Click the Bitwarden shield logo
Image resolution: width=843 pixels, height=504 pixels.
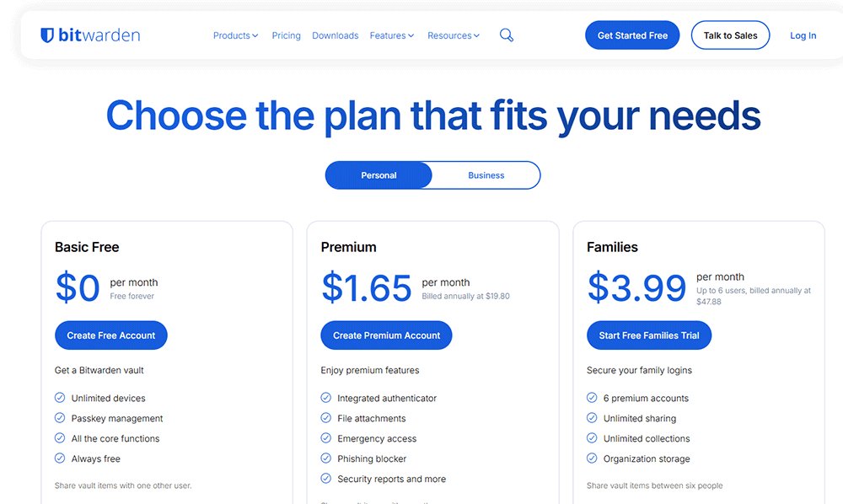coord(46,35)
